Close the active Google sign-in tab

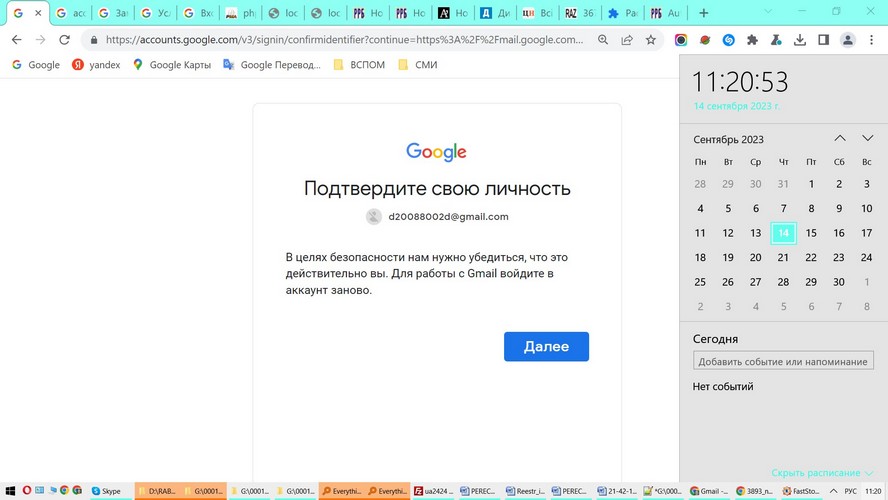(38, 13)
